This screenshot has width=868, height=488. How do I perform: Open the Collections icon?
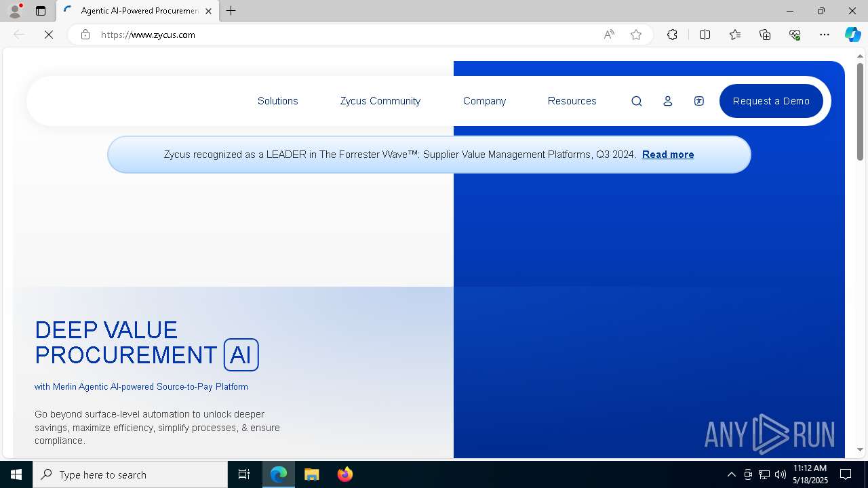pyautogui.click(x=765, y=35)
